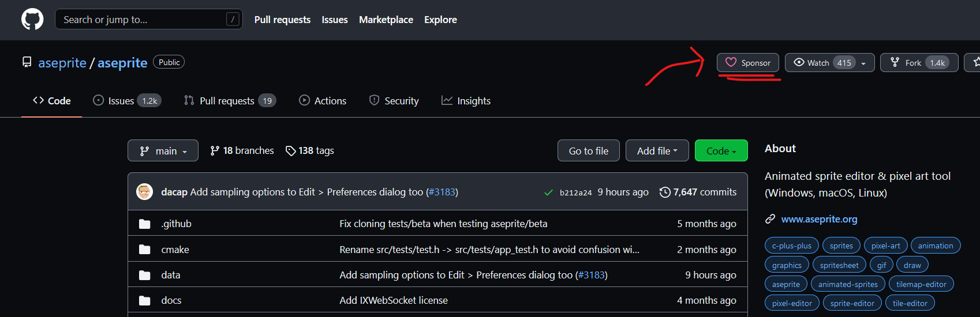Viewport: 980px width, 317px height.
Task: Click the GitHub octocat logo
Action: pos(32,20)
